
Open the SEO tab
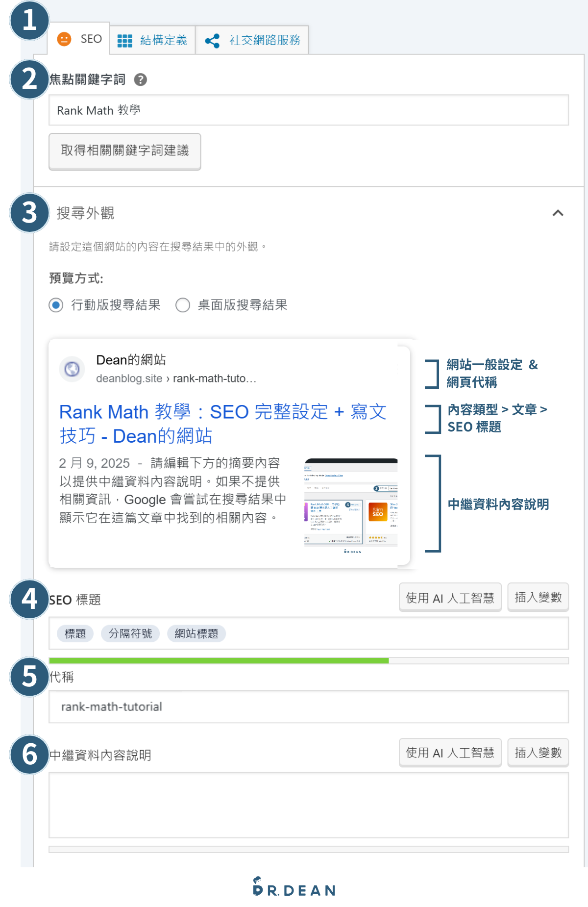coord(79,39)
